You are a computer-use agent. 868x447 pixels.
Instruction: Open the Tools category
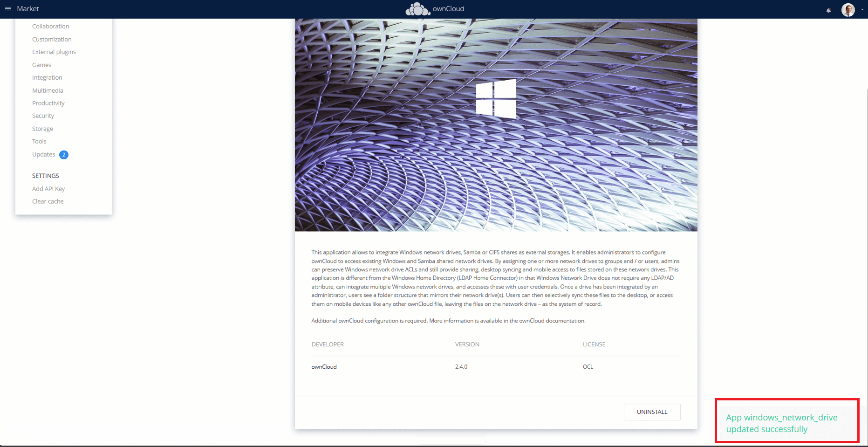click(x=39, y=142)
